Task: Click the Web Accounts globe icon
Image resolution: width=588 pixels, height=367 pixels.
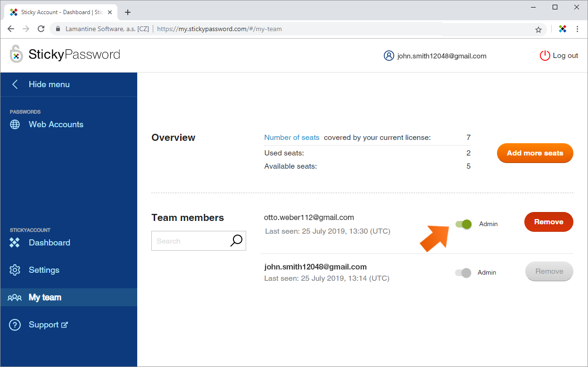Action: click(x=15, y=124)
